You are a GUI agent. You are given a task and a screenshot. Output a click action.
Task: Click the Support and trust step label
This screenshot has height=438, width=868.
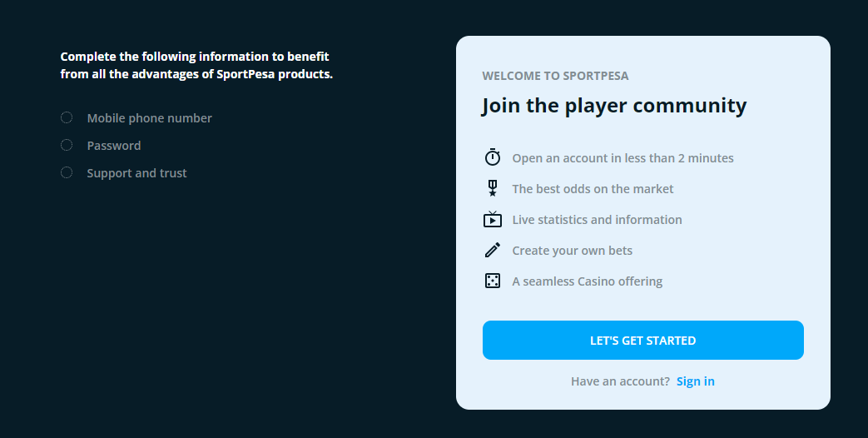136,173
